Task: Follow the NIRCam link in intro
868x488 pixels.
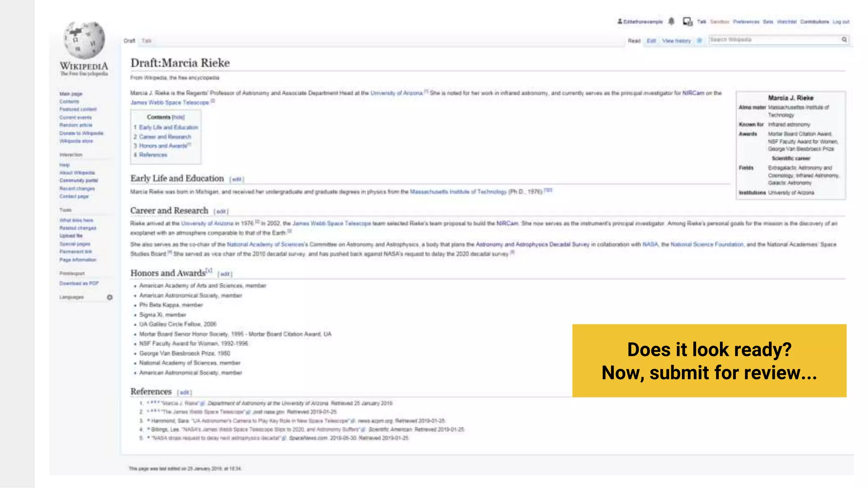Action: (693, 93)
